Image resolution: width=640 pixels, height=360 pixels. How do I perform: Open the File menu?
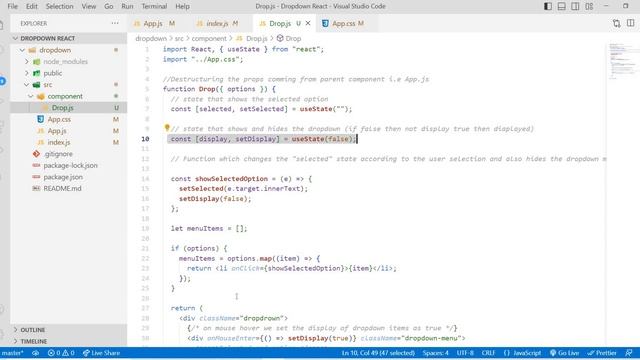(13, 6)
